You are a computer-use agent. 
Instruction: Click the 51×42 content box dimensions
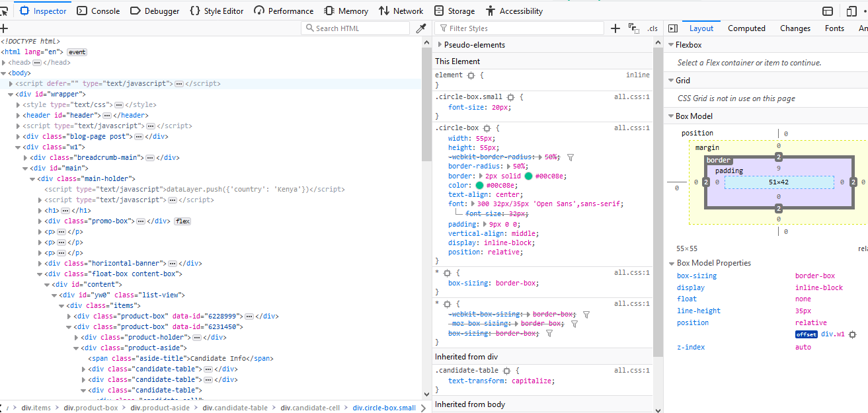coord(779,182)
